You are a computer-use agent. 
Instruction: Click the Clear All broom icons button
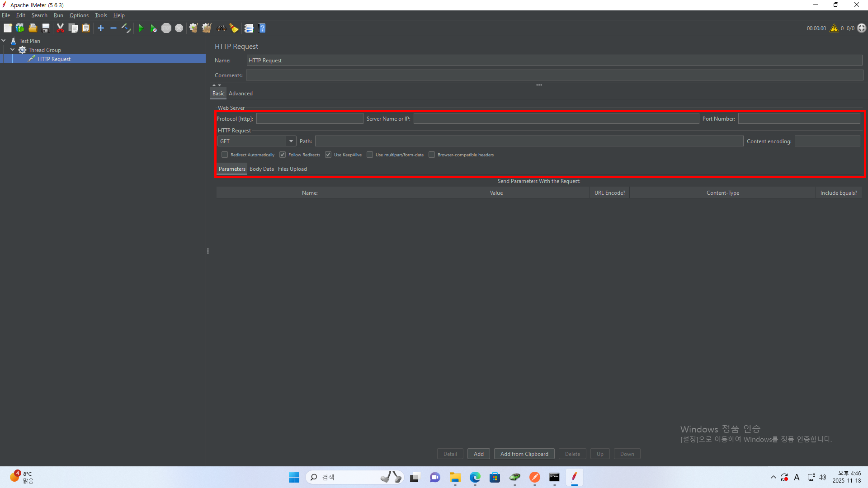click(x=207, y=28)
